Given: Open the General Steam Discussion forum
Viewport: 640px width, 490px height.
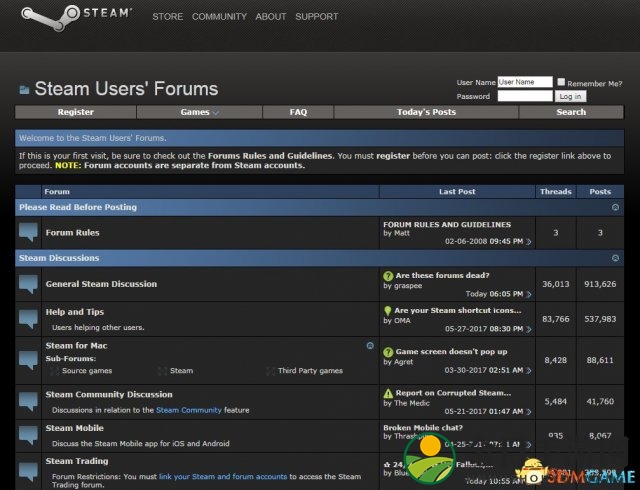Looking at the screenshot, I should [101, 284].
